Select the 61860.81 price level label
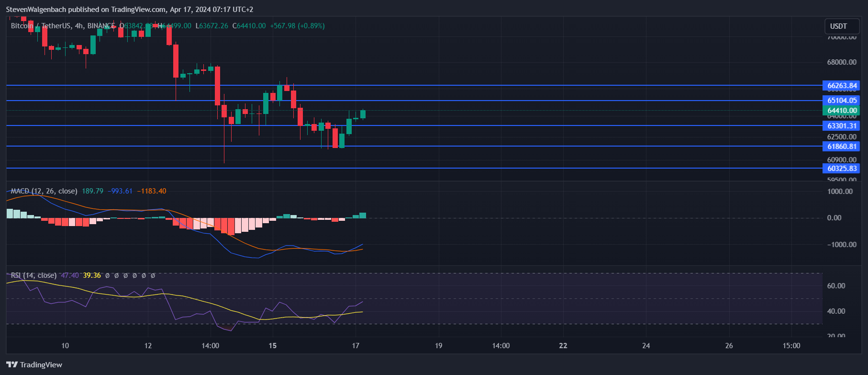Image resolution: width=868 pixels, height=375 pixels. pyautogui.click(x=842, y=147)
